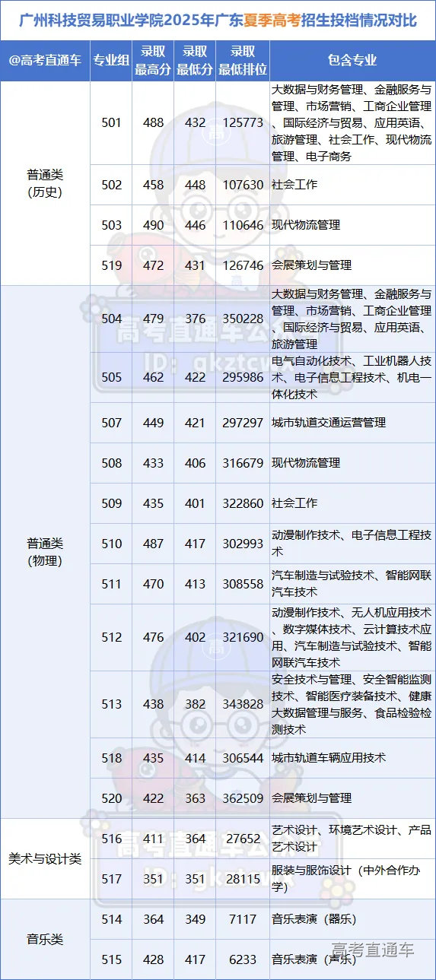Click group code 508
This screenshot has height=980, width=436.
coord(111,462)
